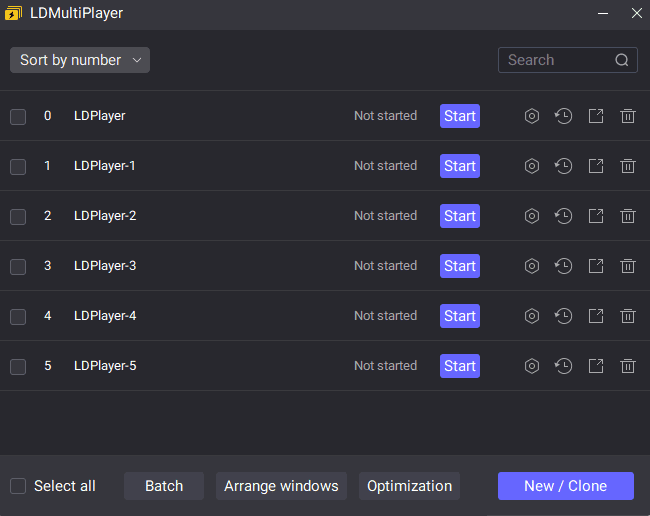Open backup/restore for LDPlayer-1
This screenshot has height=516, width=650.
pyautogui.click(x=564, y=166)
